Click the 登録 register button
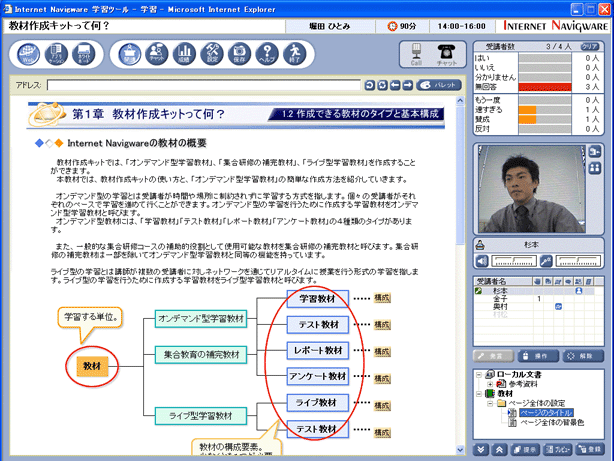 [x=590, y=450]
